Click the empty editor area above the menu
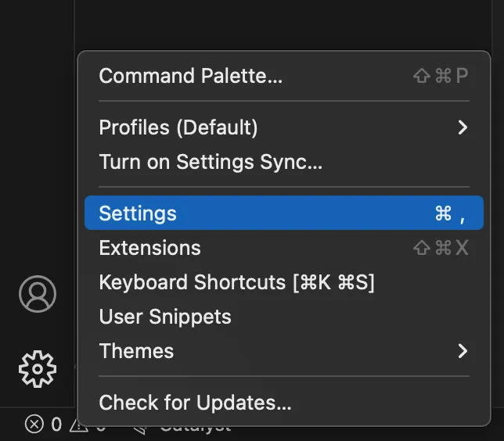 (x=283, y=24)
